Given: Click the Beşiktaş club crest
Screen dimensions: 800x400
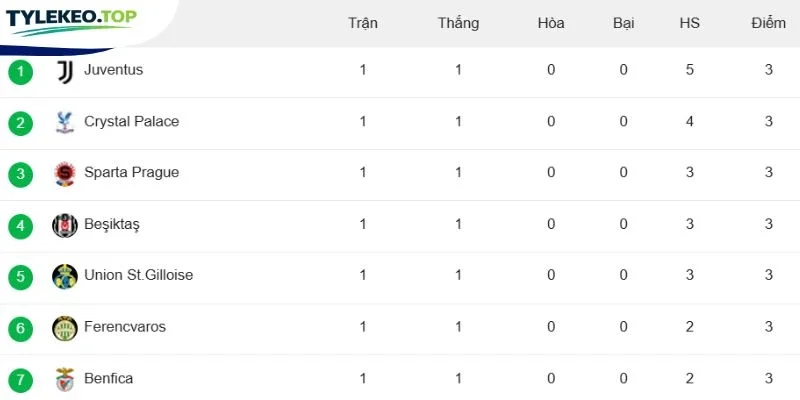Looking at the screenshot, I should point(65,226).
